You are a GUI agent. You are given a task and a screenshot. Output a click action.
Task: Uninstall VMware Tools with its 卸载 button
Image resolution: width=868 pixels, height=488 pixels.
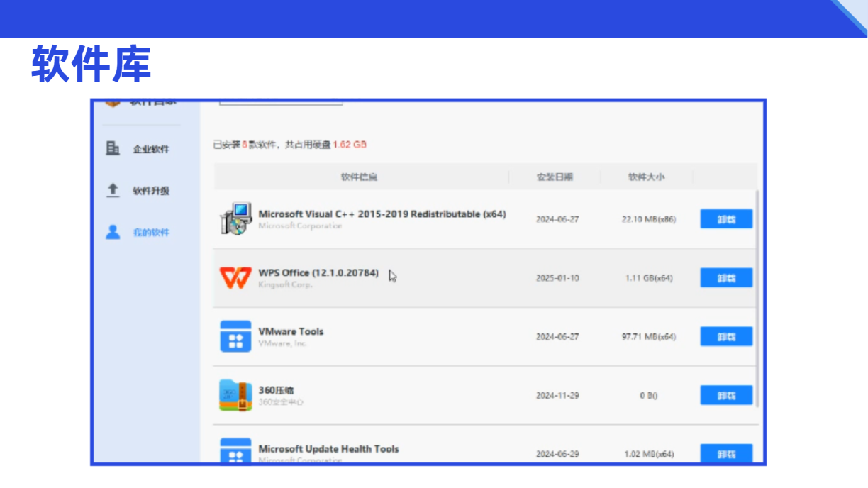[726, 337]
